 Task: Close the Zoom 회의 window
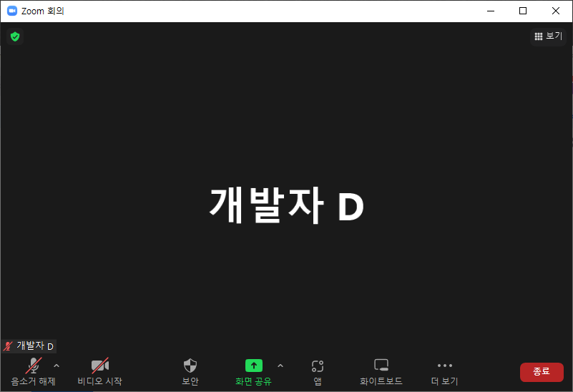tap(555, 11)
